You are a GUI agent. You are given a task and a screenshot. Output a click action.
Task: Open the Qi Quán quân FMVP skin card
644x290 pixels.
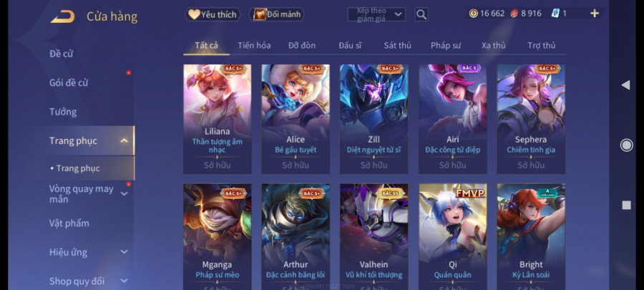453,236
